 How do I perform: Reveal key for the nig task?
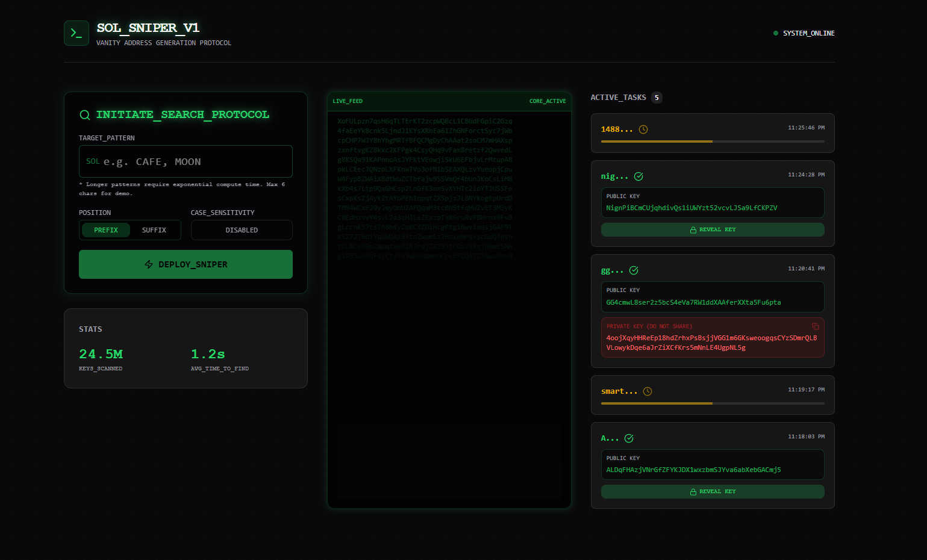pos(713,229)
